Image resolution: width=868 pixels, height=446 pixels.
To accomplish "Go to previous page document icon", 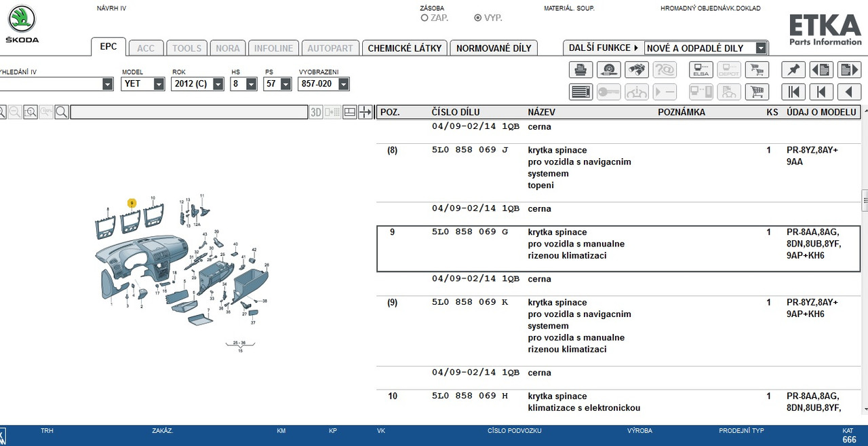I will coord(821,70).
